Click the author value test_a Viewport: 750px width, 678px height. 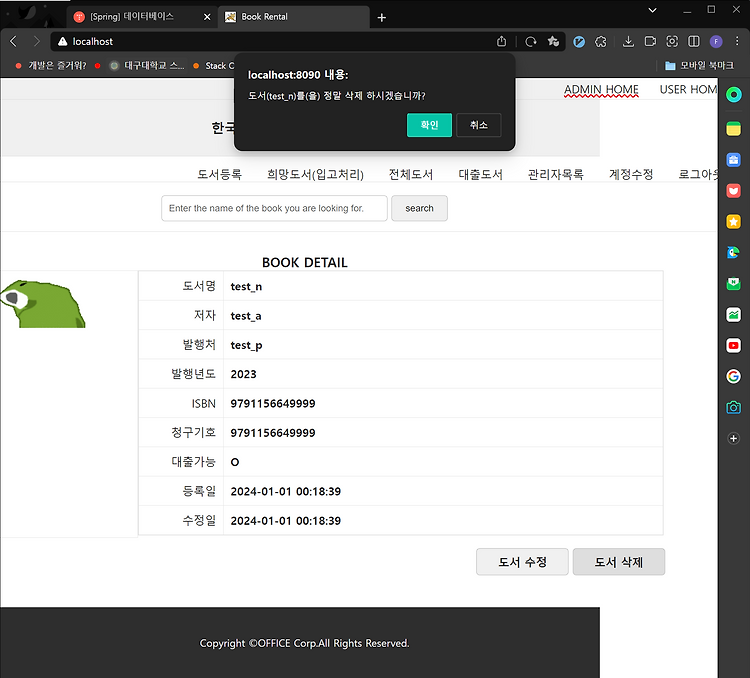click(245, 316)
